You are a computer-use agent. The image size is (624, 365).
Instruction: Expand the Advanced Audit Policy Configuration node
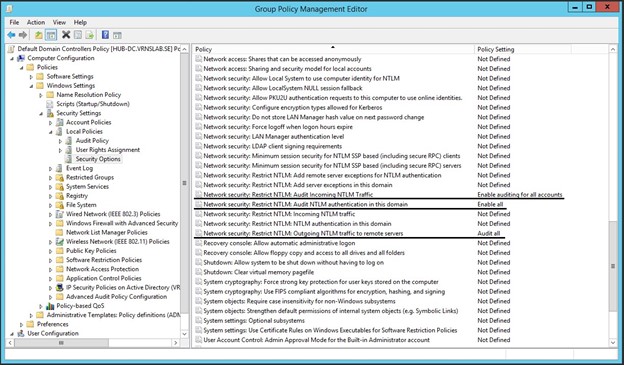[x=51, y=297]
